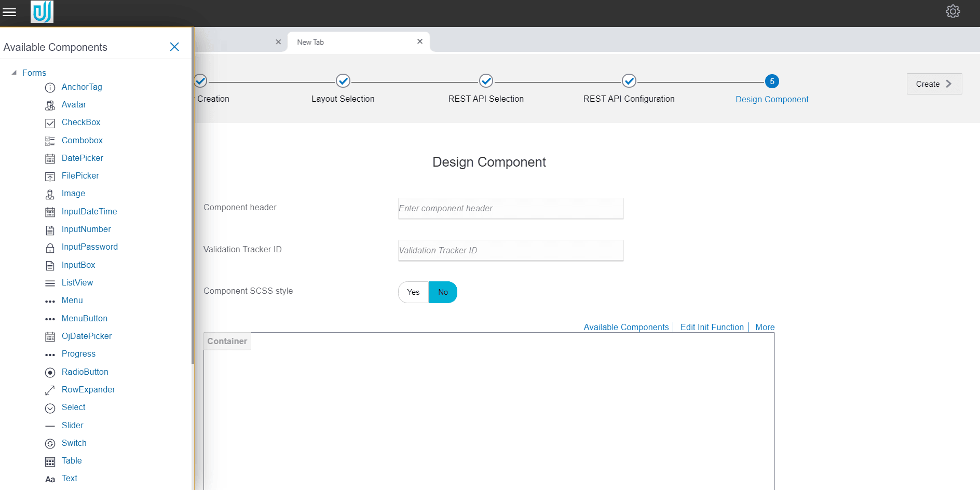Viewport: 980px width, 490px height.
Task: Click the completed Layout Selection step circle
Action: [343, 81]
